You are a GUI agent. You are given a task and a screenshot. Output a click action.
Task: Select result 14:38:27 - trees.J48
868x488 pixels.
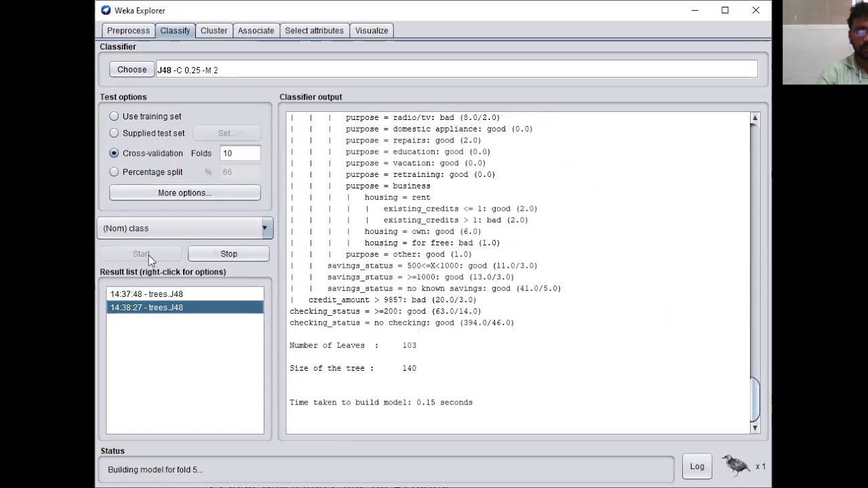(x=184, y=308)
